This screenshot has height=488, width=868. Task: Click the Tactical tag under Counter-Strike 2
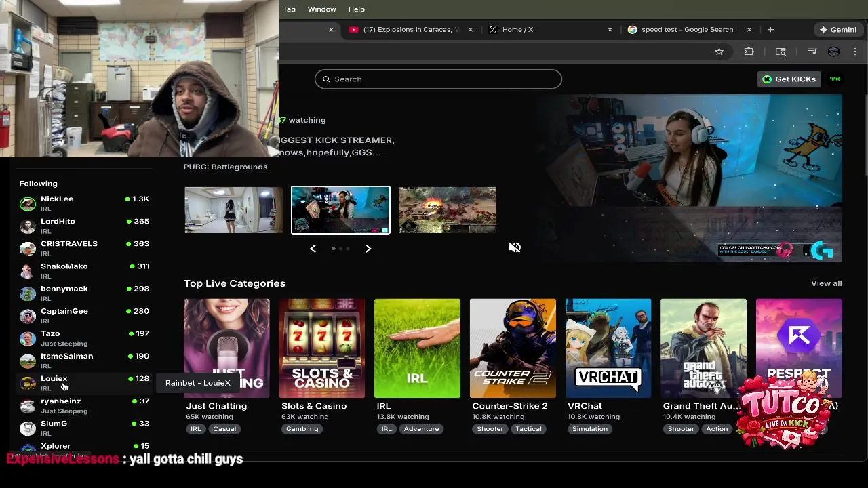click(x=528, y=429)
